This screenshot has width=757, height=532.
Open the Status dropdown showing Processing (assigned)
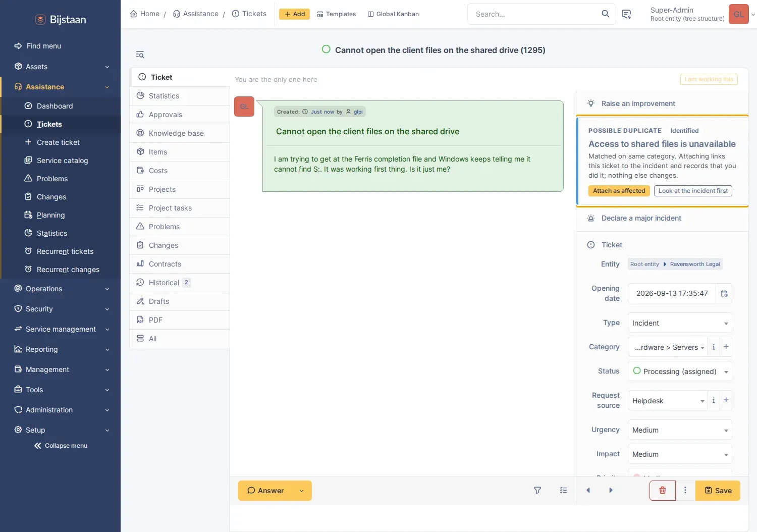[x=680, y=371]
